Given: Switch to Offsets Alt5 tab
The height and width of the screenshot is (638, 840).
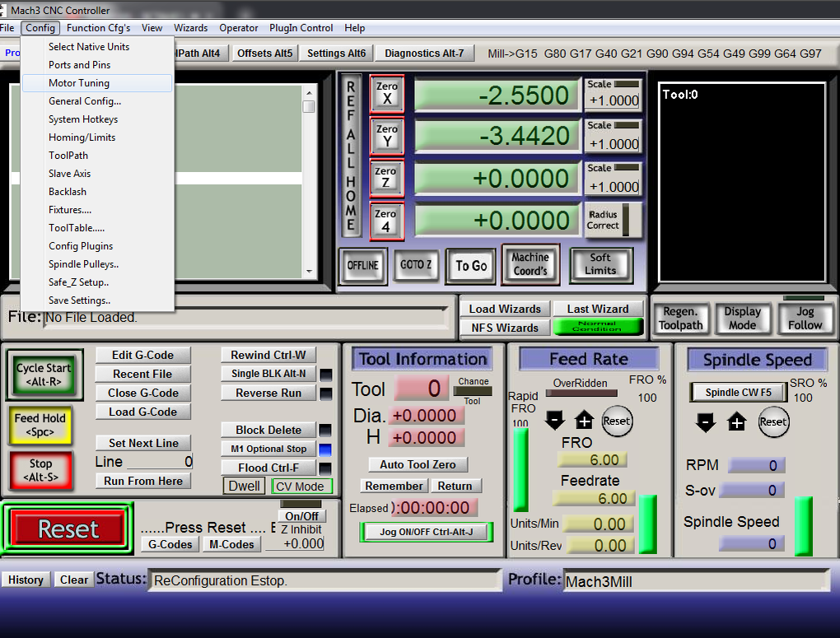Looking at the screenshot, I should (x=264, y=53).
